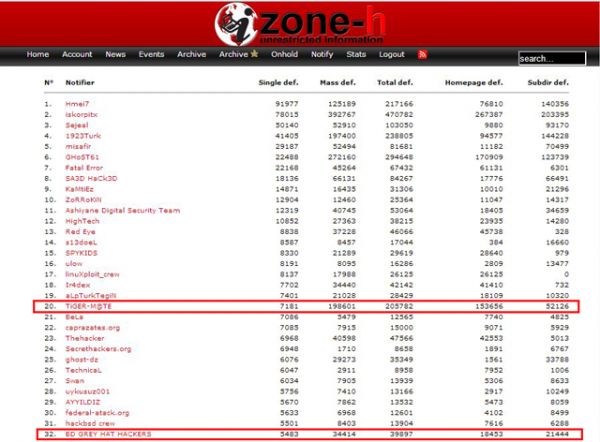
Task: Open notifier s13doeL
Action: (81, 243)
